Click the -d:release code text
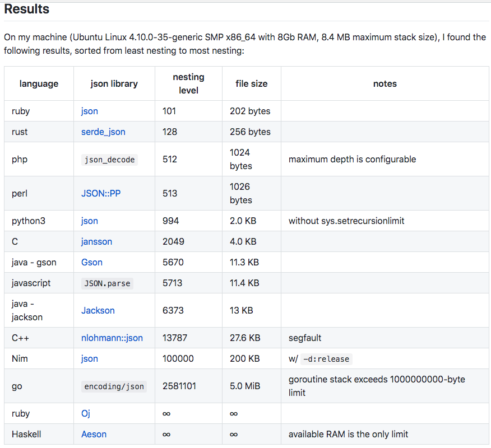Screen dimensions: 491x448 point(326,359)
